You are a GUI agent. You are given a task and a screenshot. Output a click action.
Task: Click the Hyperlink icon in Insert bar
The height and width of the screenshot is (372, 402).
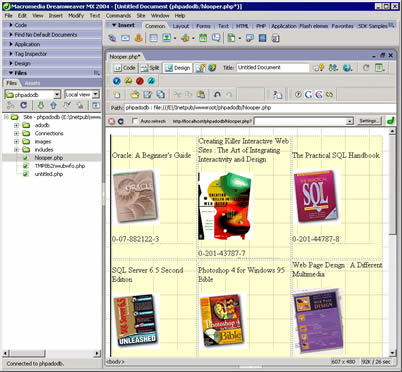pos(112,38)
